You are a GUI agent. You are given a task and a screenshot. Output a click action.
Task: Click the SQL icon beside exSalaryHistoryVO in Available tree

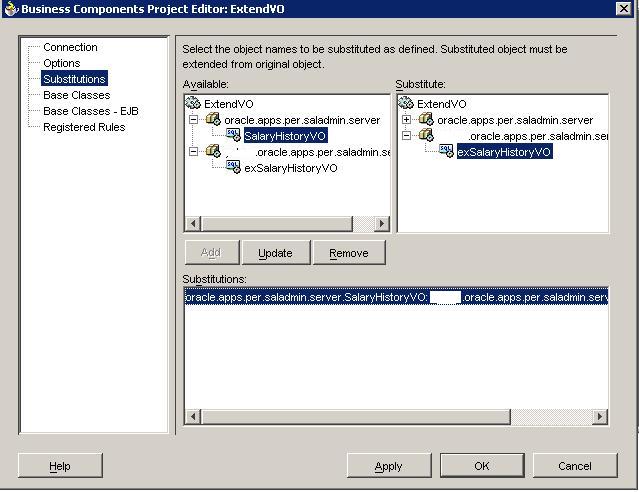pos(234,167)
